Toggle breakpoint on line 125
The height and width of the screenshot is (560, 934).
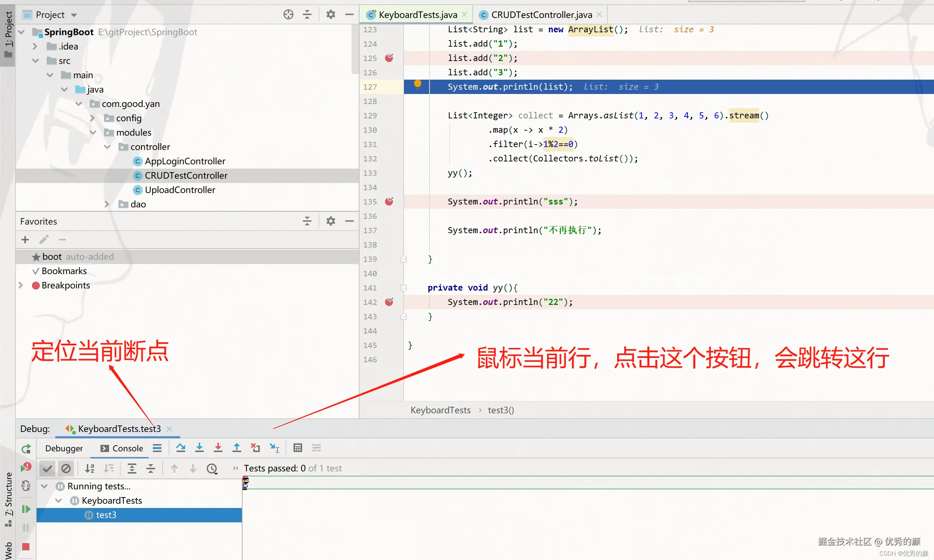pyautogui.click(x=389, y=58)
